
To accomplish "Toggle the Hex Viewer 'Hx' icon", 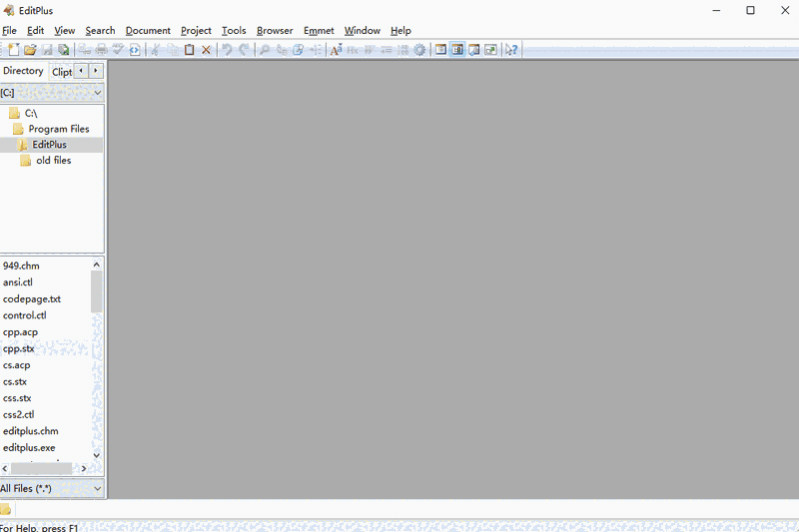I will pyautogui.click(x=353, y=50).
